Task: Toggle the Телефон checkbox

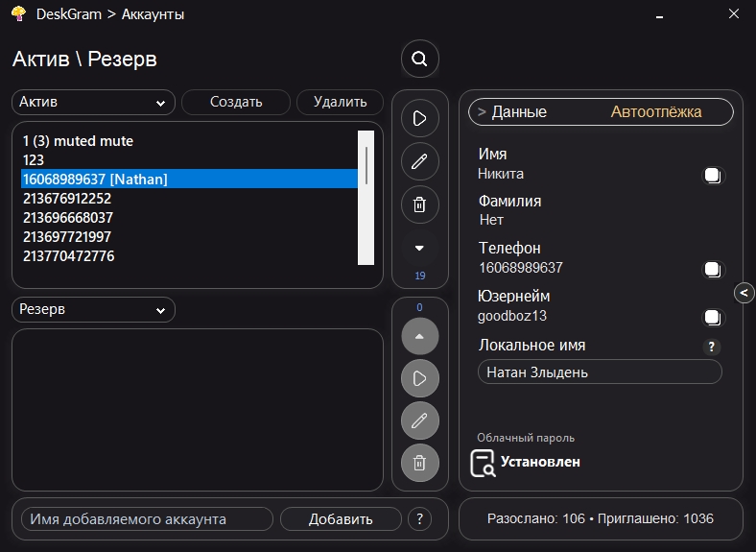Action: coord(713,269)
